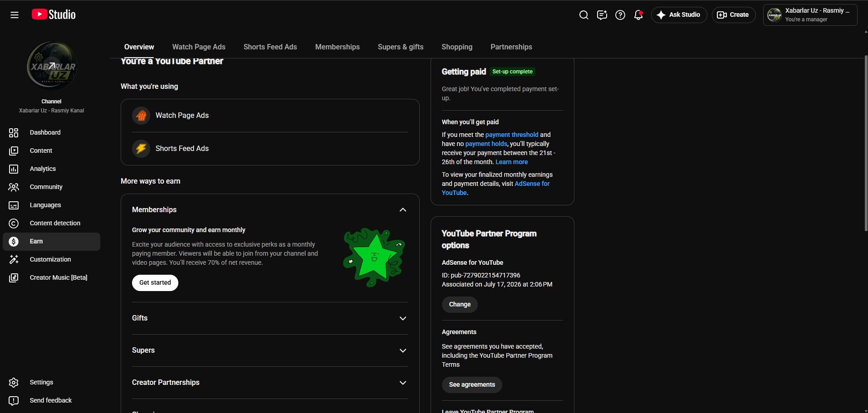
Task: Click the Content sidebar icon
Action: point(14,151)
